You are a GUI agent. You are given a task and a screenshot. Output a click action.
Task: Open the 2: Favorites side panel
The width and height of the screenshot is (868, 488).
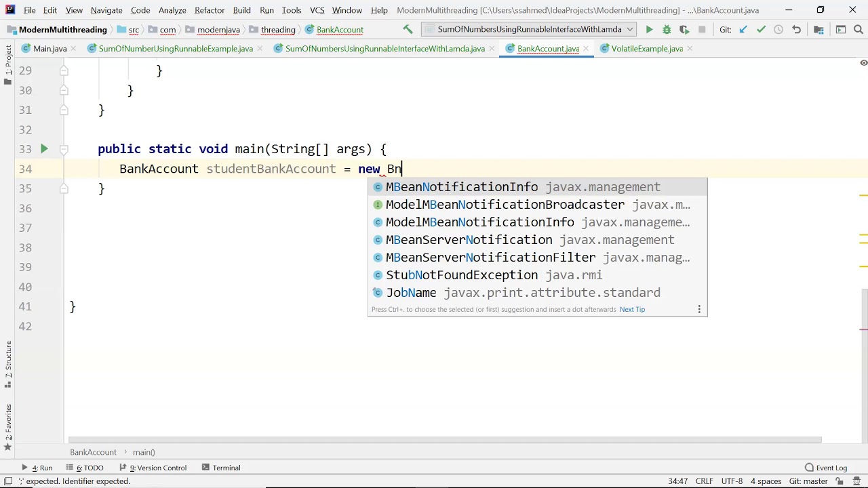point(8,428)
